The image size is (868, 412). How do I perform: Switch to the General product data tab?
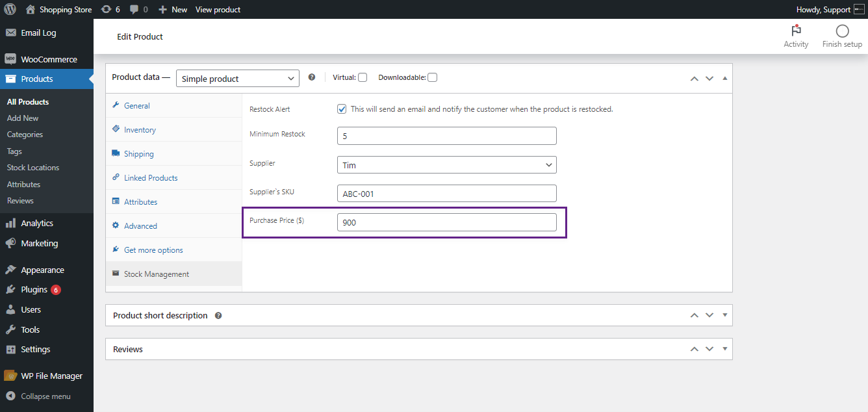coord(173,105)
